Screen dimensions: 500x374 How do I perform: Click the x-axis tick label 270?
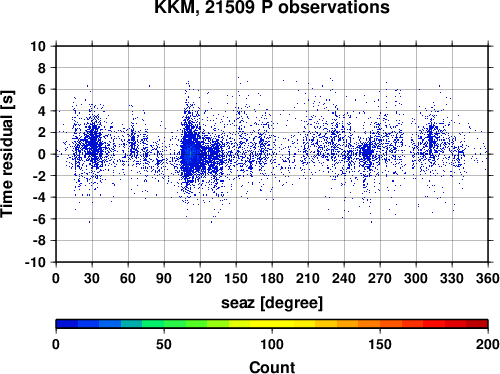[380, 278]
